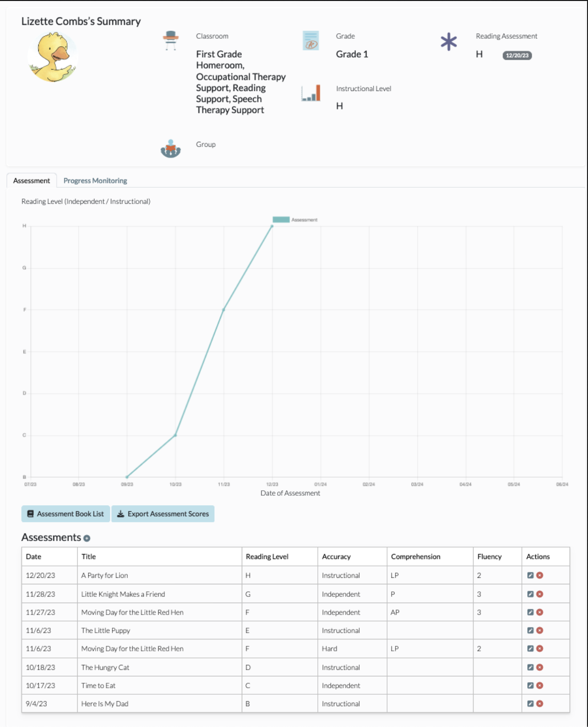588x727 pixels.
Task: Edit the Here Is My Dad assessment
Action: tap(530, 704)
